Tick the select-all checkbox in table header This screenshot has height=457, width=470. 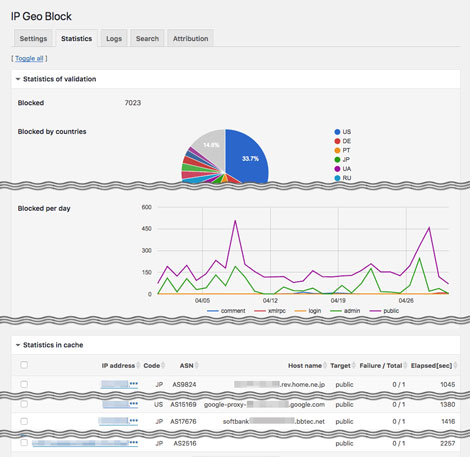[x=24, y=365]
